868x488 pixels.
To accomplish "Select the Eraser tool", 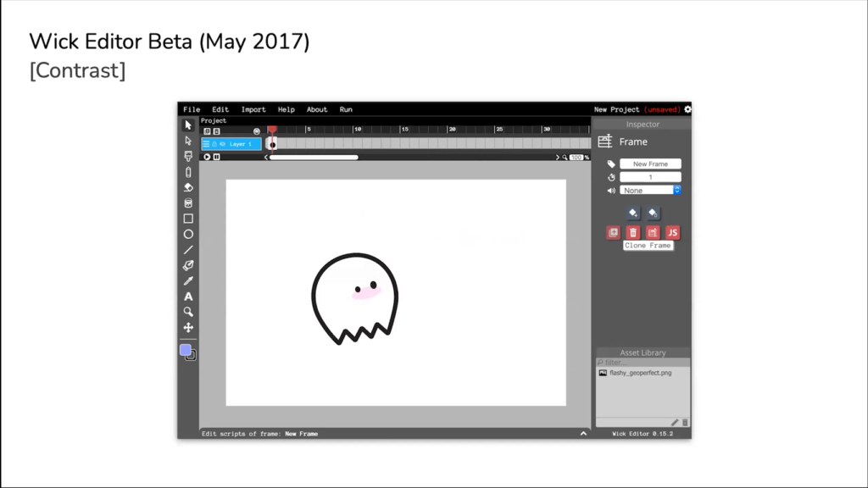I will click(x=188, y=187).
